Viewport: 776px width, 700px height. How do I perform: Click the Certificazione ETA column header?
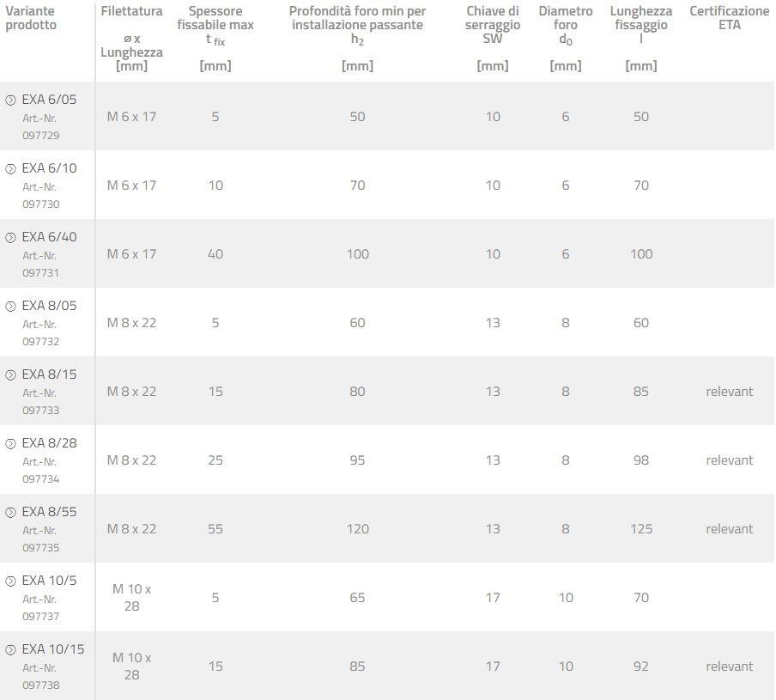click(x=729, y=18)
